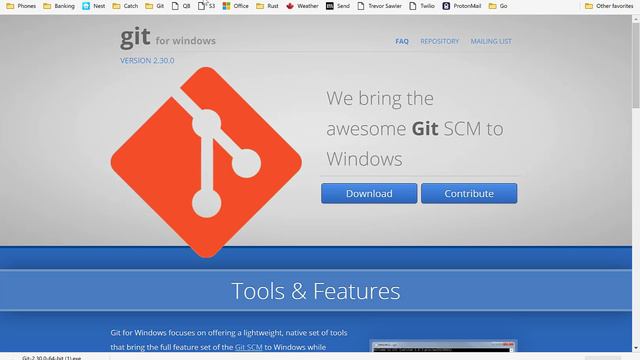Click the git for windows logo title

(168, 38)
